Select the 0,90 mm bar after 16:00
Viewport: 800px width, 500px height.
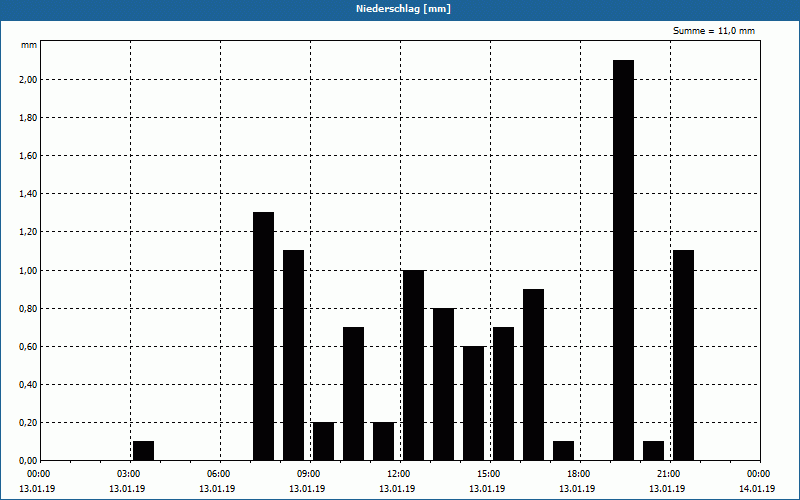[534, 375]
